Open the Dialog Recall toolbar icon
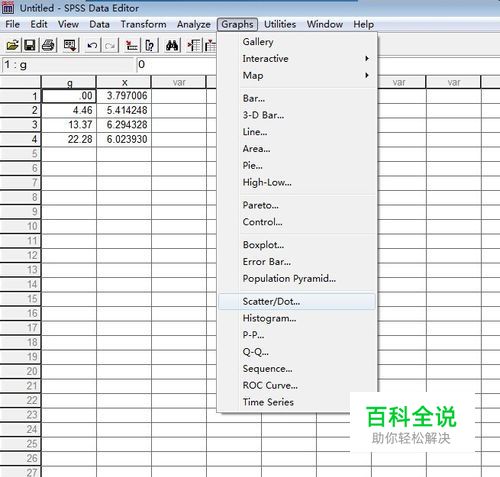This screenshot has height=477, width=500. [x=70, y=45]
